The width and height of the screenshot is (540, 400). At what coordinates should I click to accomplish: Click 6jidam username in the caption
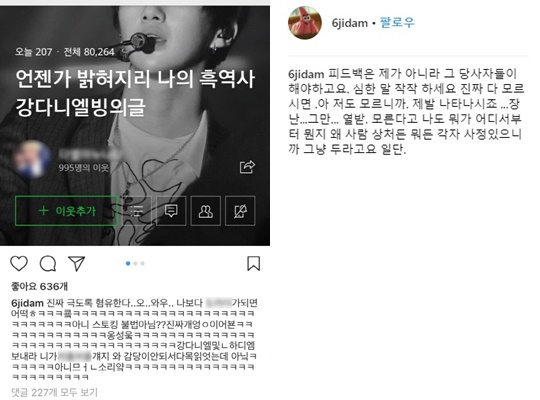27,303
